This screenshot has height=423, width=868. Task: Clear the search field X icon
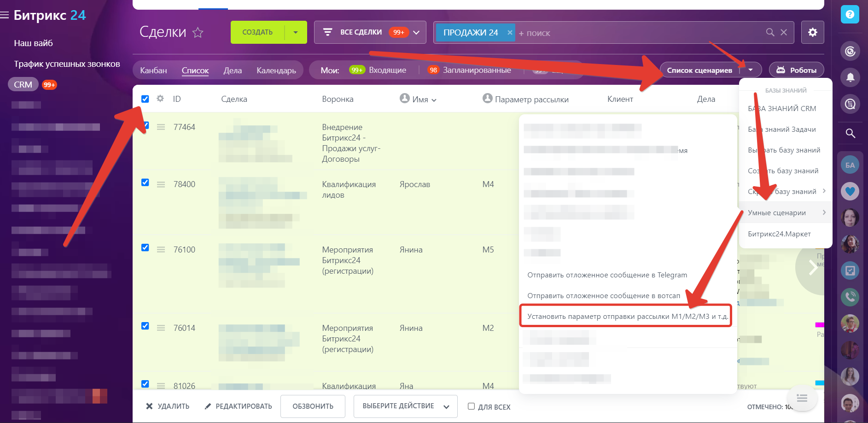[784, 32]
